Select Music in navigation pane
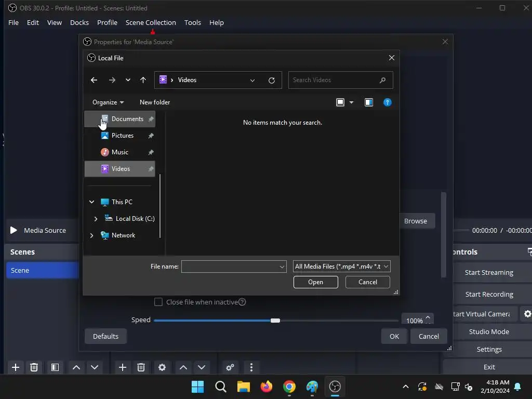The height and width of the screenshot is (399, 532). (120, 152)
